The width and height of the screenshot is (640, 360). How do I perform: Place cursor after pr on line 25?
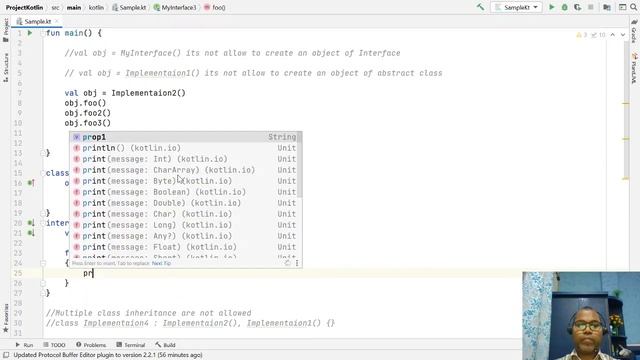click(93, 273)
